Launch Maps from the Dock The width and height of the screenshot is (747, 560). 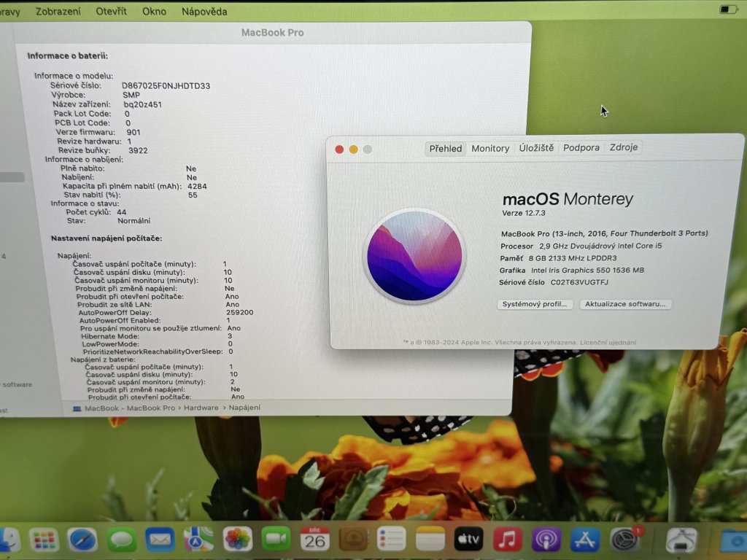click(x=198, y=540)
